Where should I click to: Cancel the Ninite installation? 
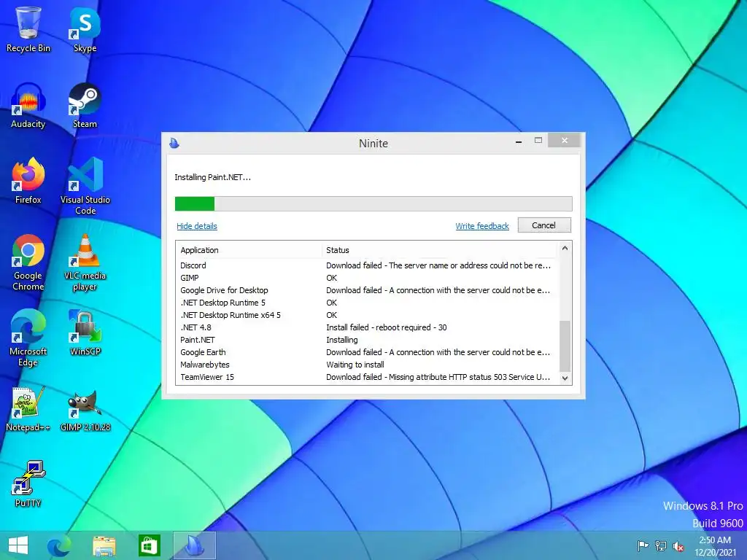click(x=544, y=225)
